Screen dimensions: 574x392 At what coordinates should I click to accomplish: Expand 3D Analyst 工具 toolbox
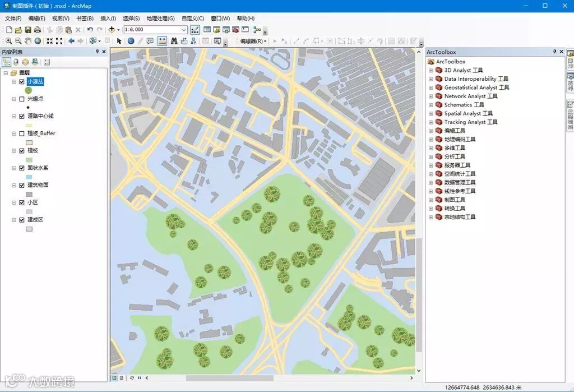pyautogui.click(x=431, y=70)
